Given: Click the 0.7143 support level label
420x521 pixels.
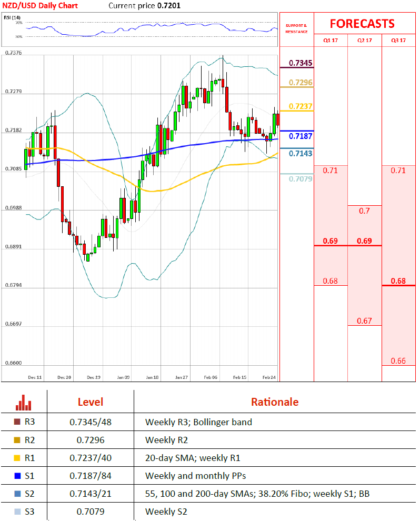Looking at the screenshot, I should (x=301, y=153).
